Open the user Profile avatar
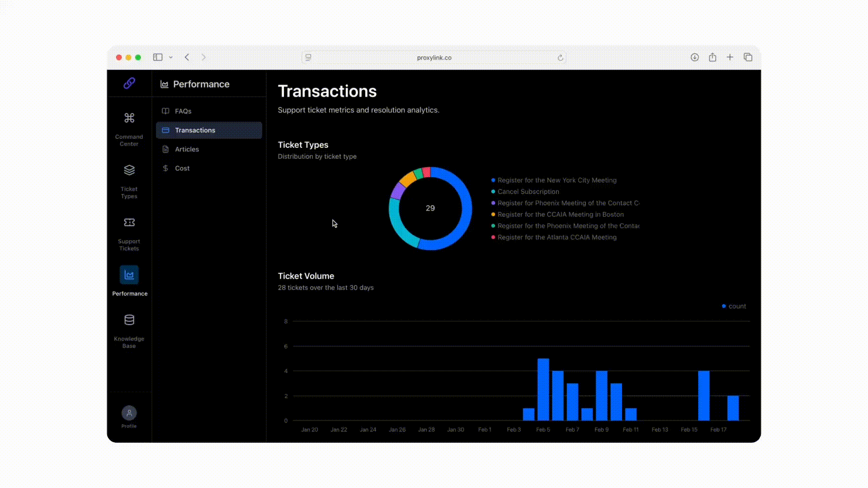This screenshot has height=488, width=868. 129,413
